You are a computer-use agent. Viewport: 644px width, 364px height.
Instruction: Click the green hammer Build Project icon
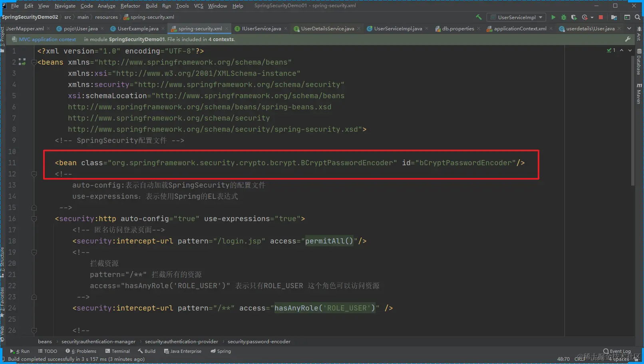(x=479, y=17)
